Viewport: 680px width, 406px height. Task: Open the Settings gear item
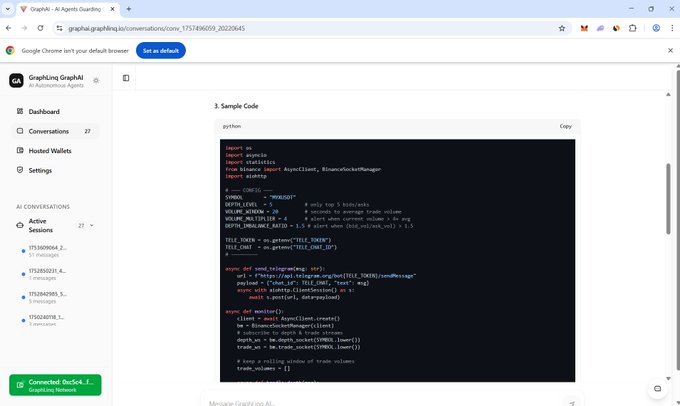point(40,170)
